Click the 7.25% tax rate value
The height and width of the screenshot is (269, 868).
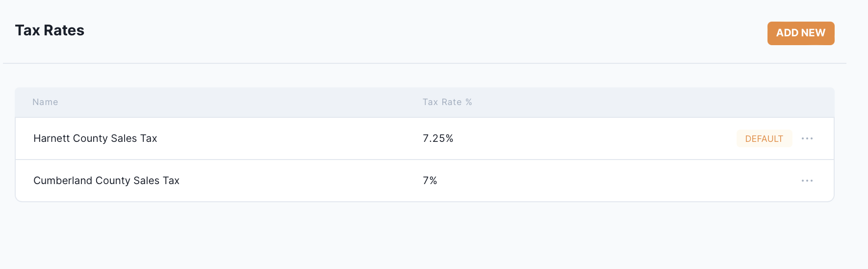438,138
